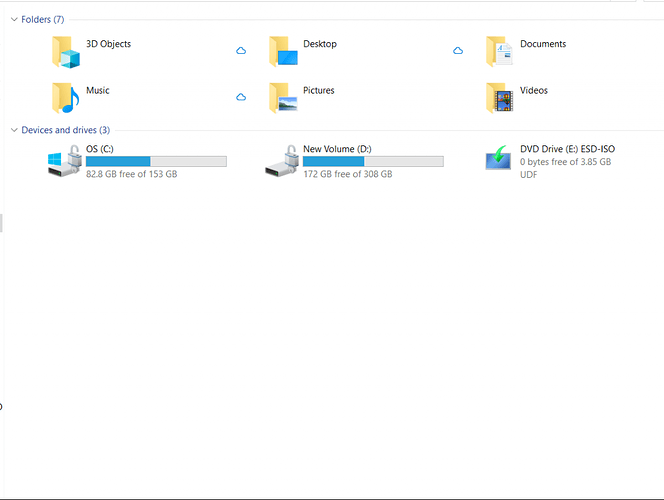Click the OS (C:) drive name
The image size is (664, 500).
pos(100,149)
